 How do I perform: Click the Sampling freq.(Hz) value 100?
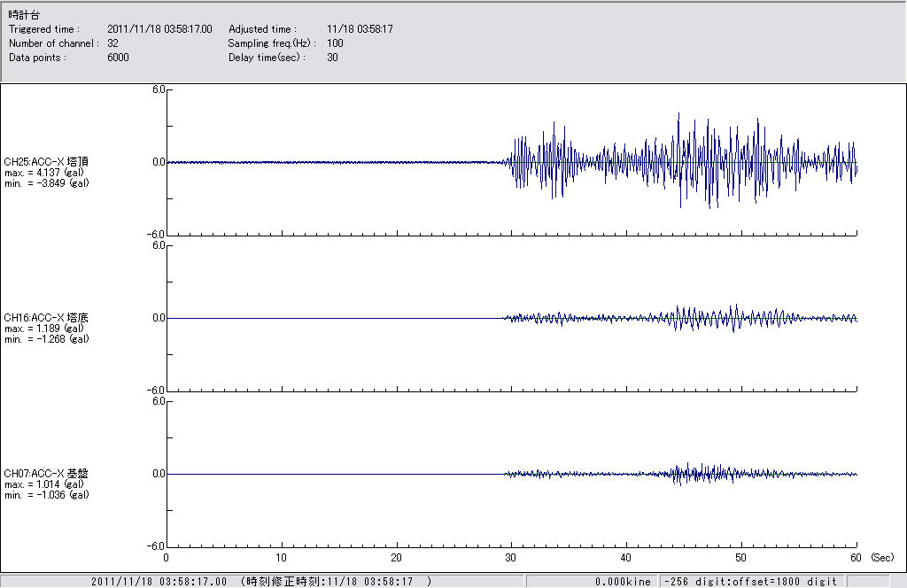pyautogui.click(x=336, y=43)
